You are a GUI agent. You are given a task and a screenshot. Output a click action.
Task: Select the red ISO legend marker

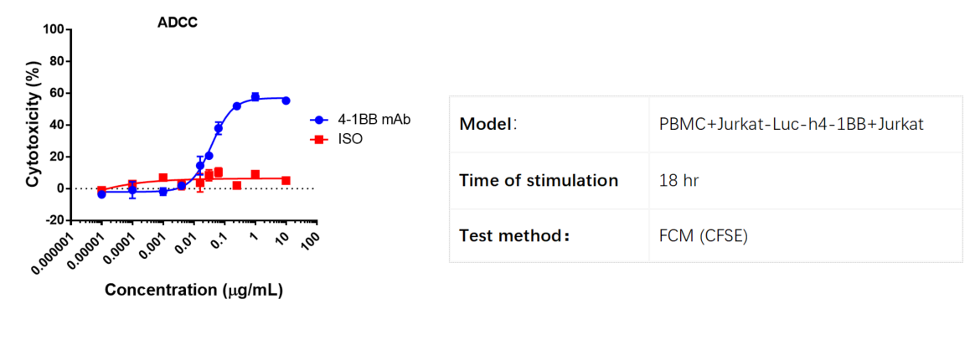[319, 140]
